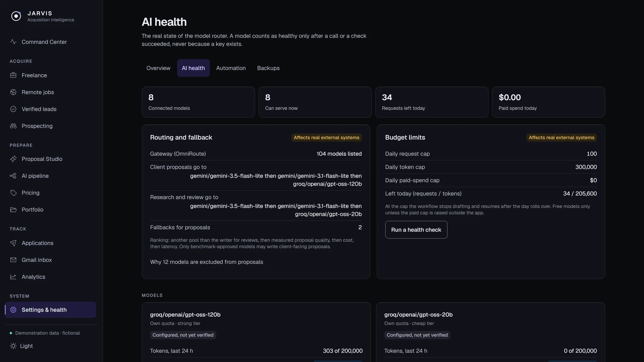Toggle Light theme mode
The height and width of the screenshot is (362, 644).
(x=22, y=346)
